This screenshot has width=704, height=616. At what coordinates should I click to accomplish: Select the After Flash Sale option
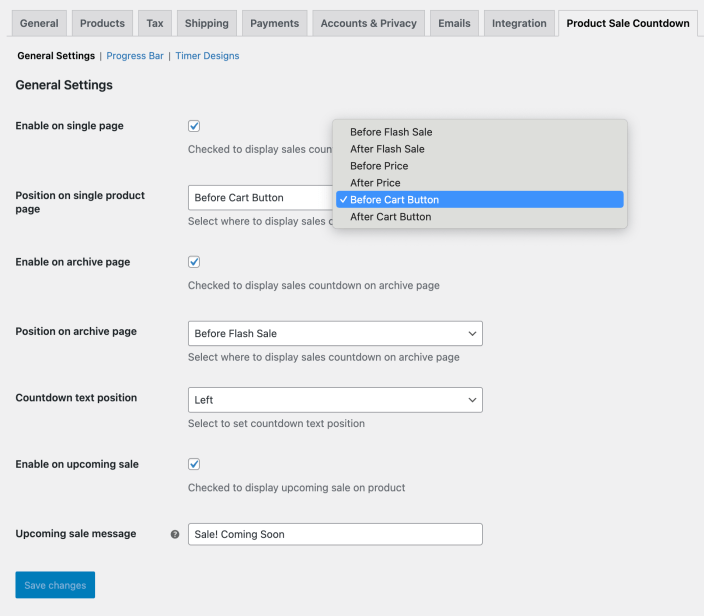pyautogui.click(x=387, y=149)
